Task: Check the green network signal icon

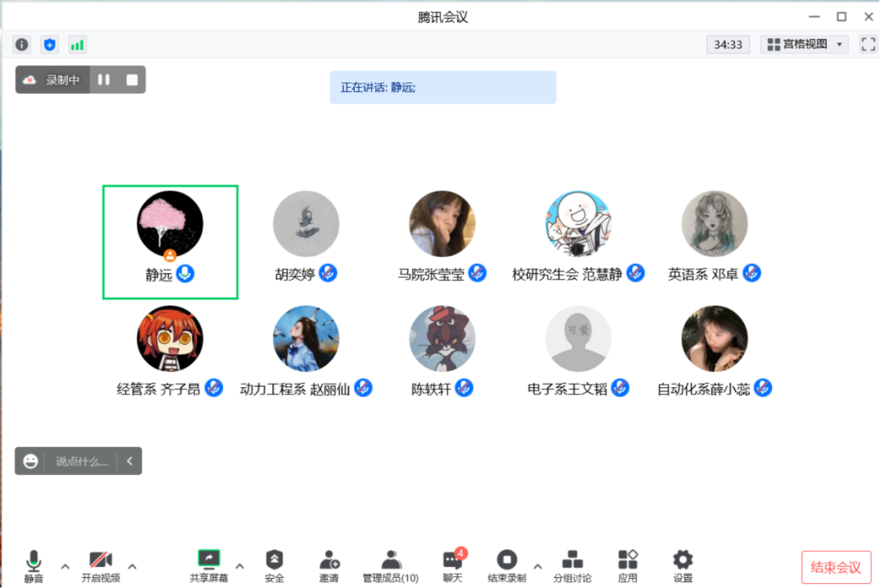Action: (77, 44)
